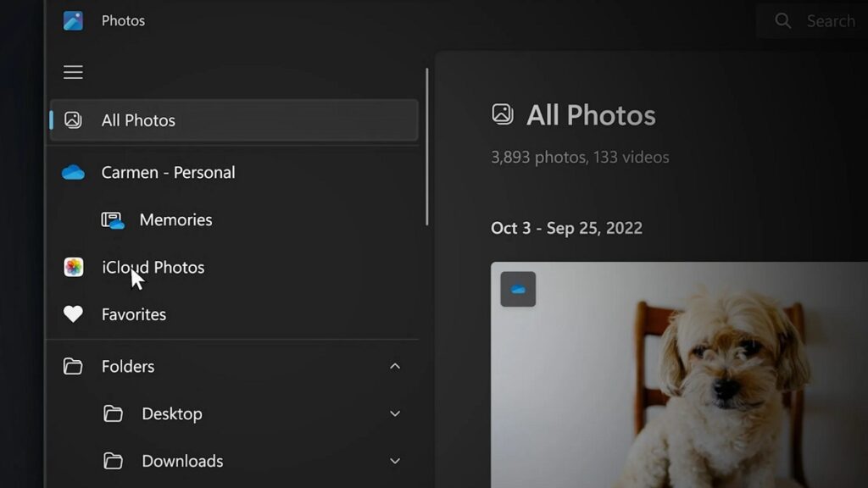Click the Downloads folder icon

tap(113, 461)
